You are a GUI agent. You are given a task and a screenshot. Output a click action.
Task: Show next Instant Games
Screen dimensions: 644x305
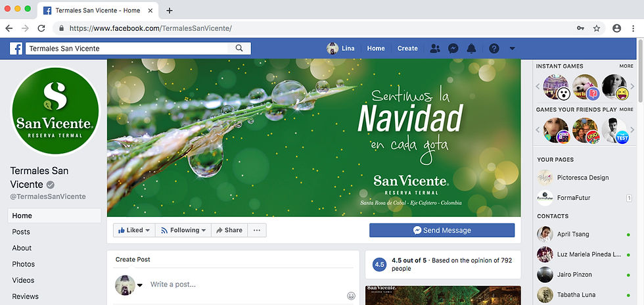632,86
